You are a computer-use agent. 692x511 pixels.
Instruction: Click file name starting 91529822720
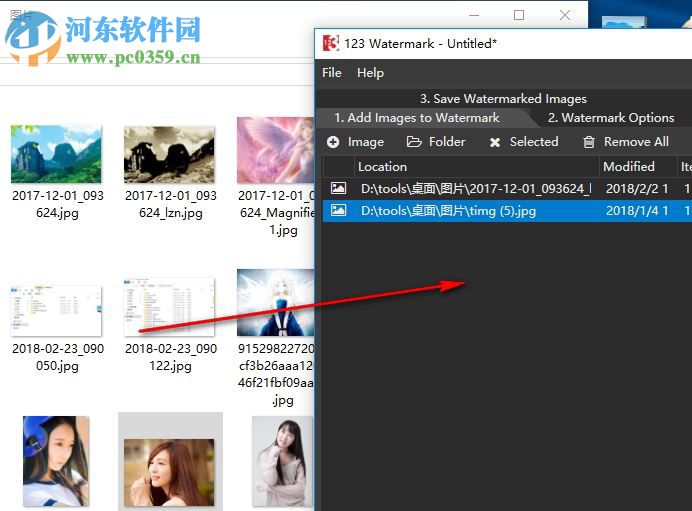(x=276, y=374)
